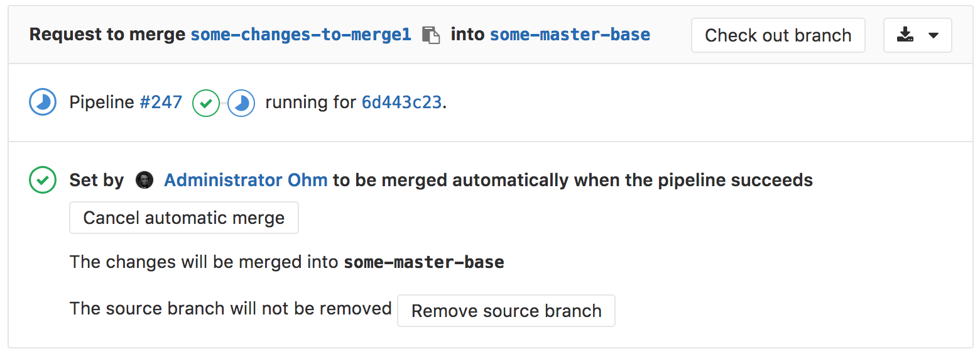The height and width of the screenshot is (356, 980).
Task: Expand the download options caret arrow
Action: tap(934, 35)
